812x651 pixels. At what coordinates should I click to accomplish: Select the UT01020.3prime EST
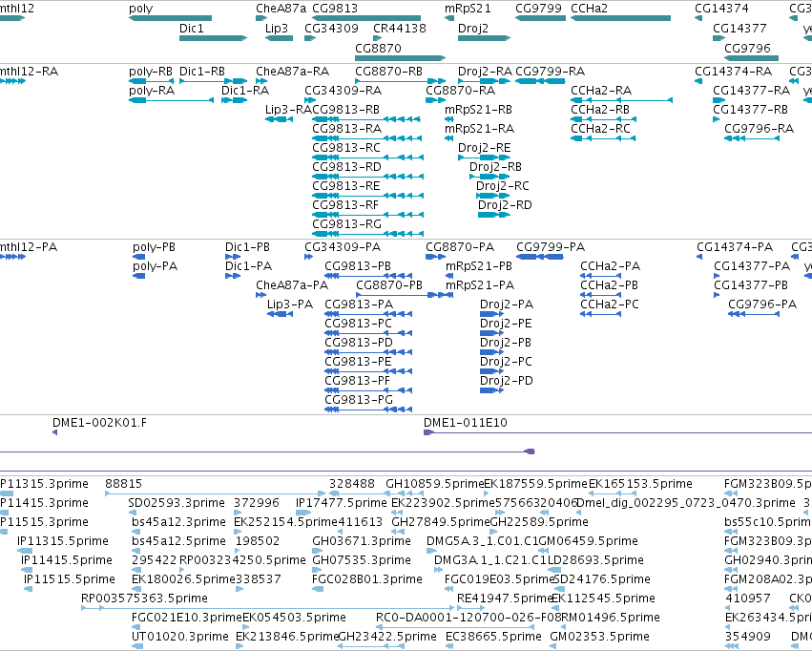tap(137, 646)
